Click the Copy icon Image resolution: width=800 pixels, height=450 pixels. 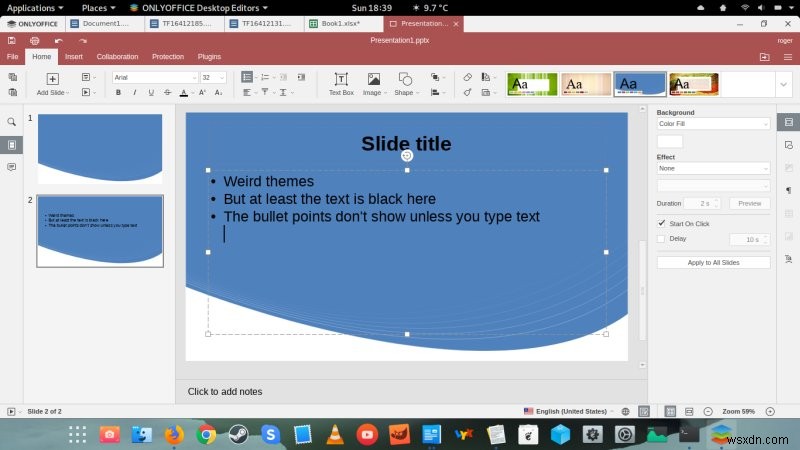tap(13, 77)
